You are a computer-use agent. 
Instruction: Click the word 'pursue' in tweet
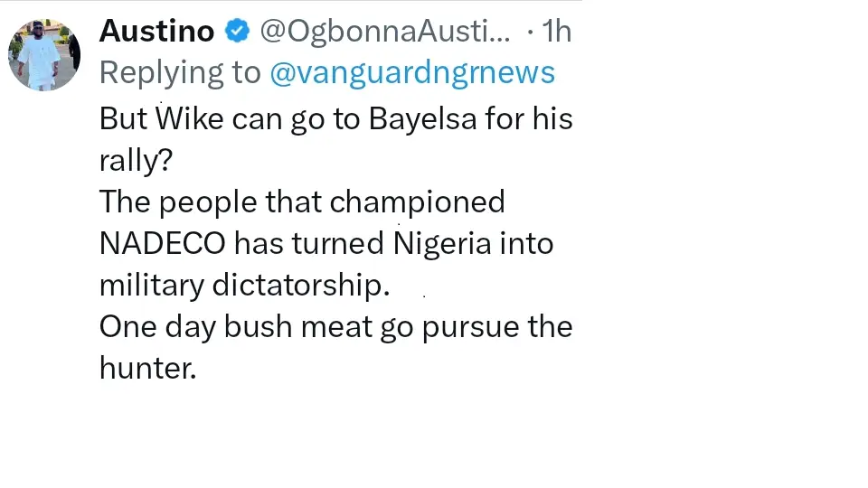click(x=467, y=326)
